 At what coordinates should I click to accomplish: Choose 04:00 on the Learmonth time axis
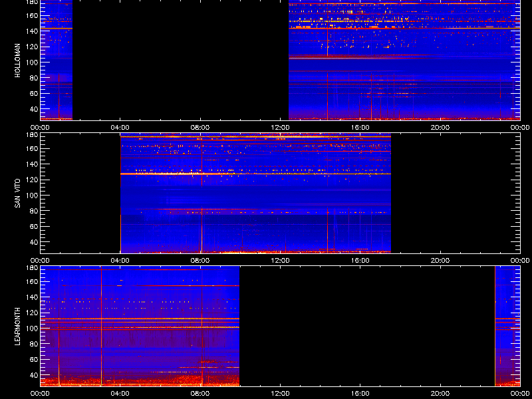(120, 394)
